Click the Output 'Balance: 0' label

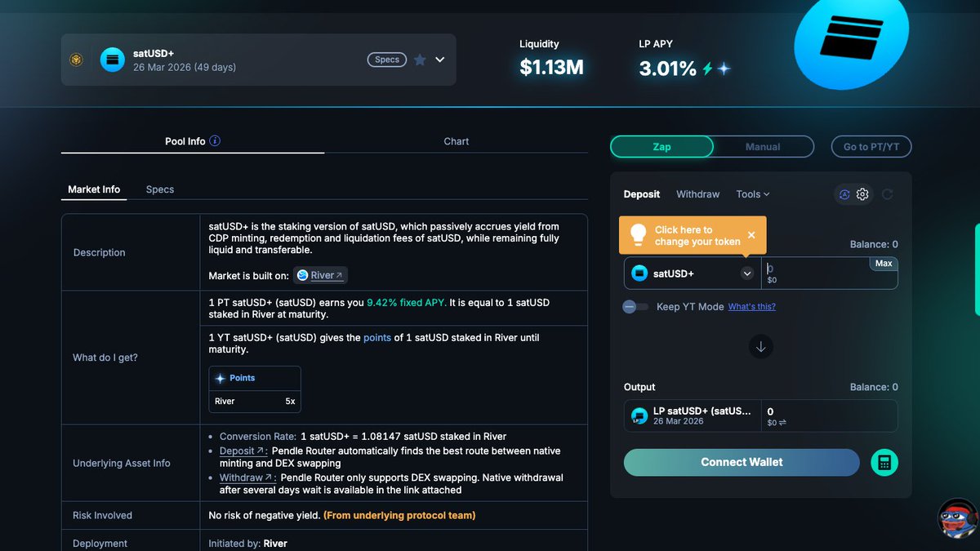point(874,387)
